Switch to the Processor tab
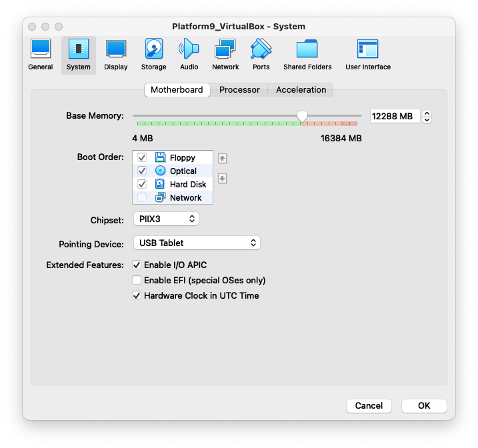478x448 pixels. pyautogui.click(x=239, y=90)
